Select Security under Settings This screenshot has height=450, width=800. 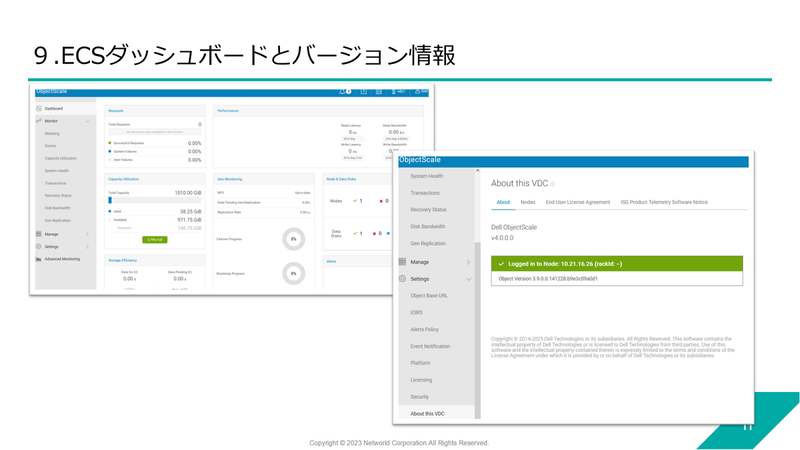click(x=419, y=396)
